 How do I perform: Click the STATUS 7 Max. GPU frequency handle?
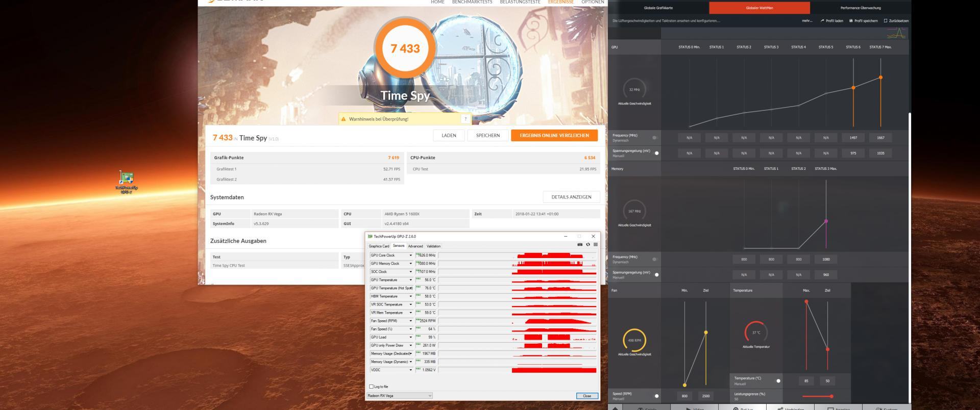tap(880, 78)
